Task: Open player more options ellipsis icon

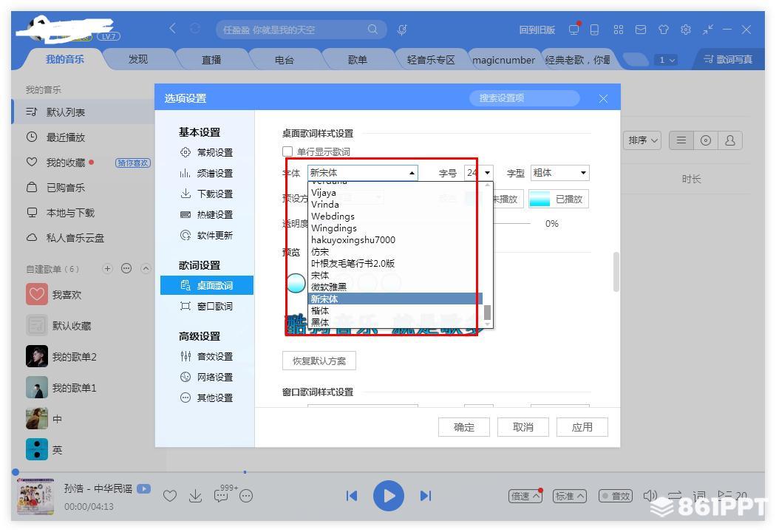Action: [x=246, y=496]
